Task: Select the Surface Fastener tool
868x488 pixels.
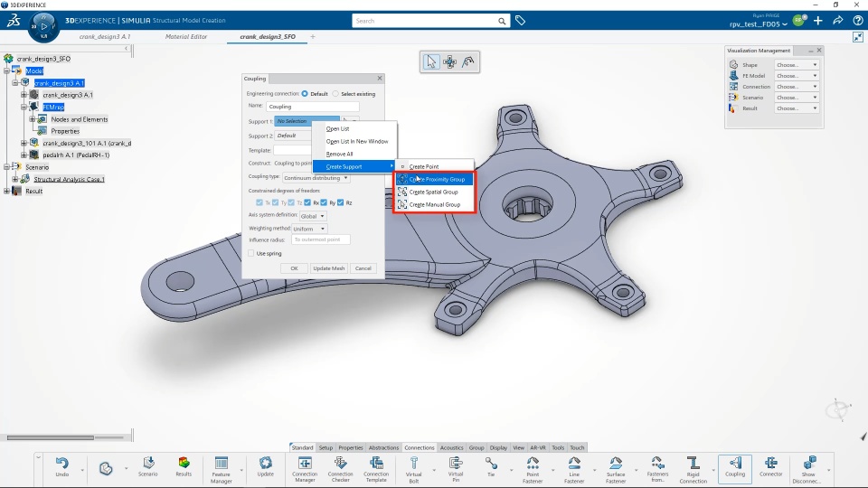Action: point(616,470)
